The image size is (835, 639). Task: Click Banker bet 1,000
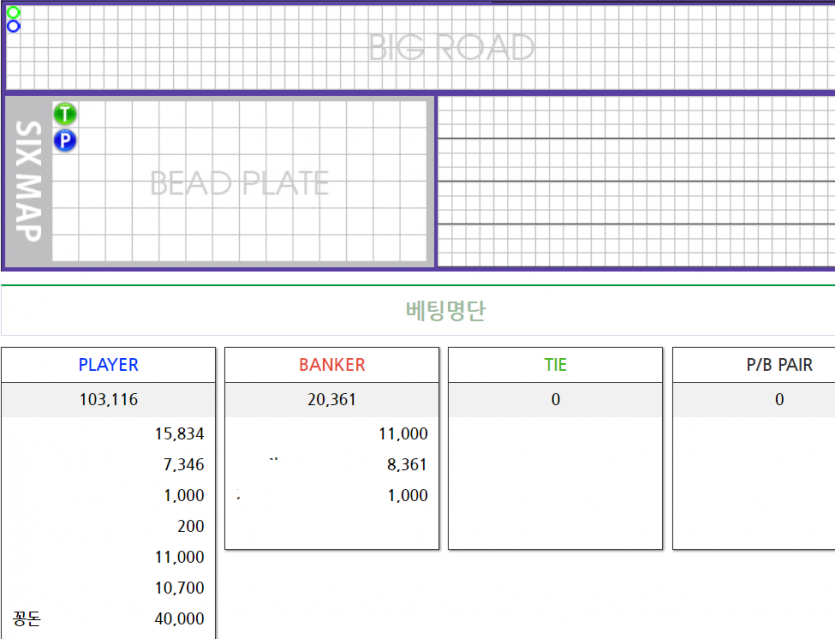408,495
